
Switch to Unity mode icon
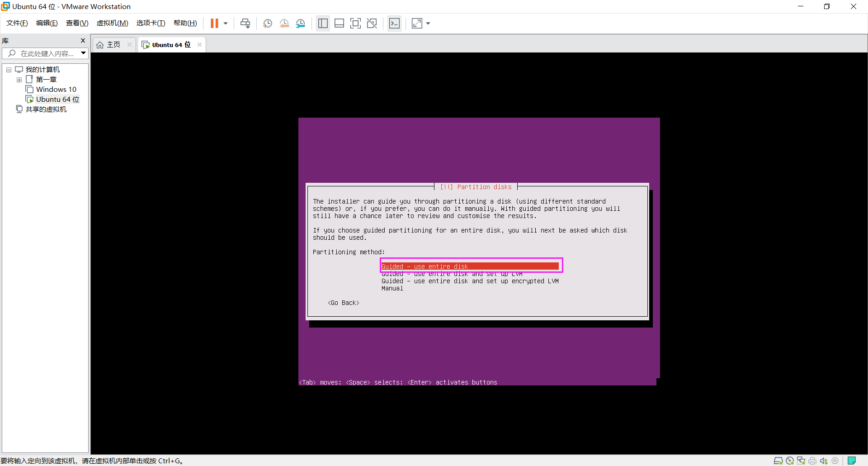tap(372, 24)
